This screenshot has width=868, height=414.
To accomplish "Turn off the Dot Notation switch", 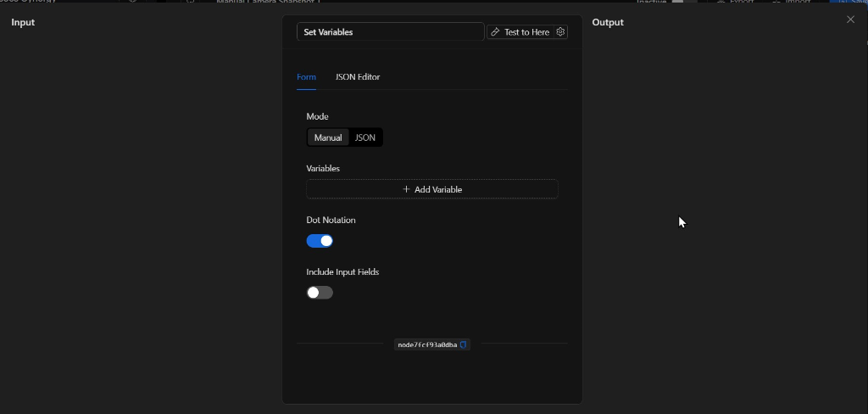I will [x=320, y=241].
